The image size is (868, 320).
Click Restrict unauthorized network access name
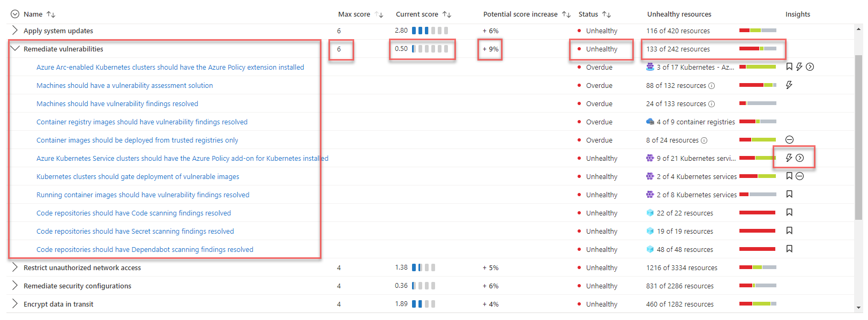pyautogui.click(x=82, y=267)
